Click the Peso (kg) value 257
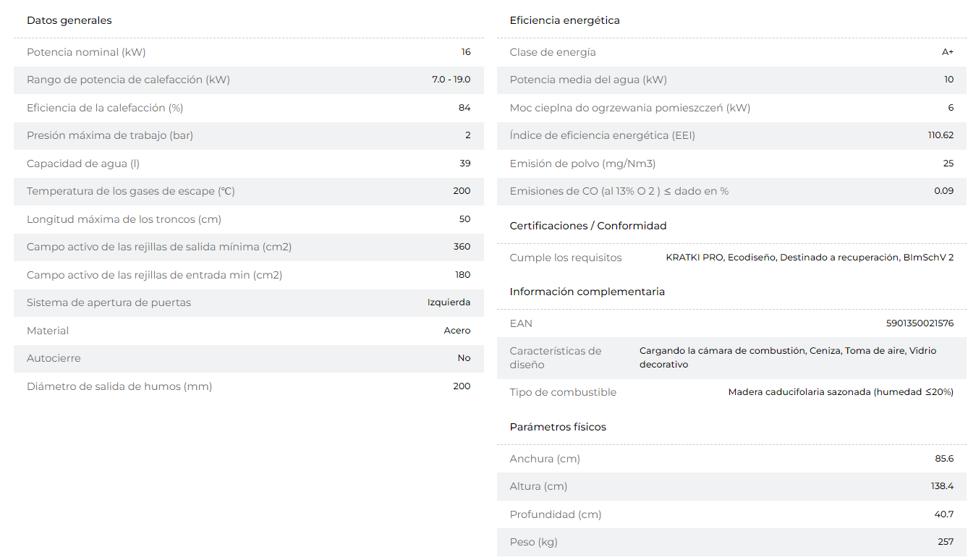This screenshot has height=560, width=968. tap(946, 542)
